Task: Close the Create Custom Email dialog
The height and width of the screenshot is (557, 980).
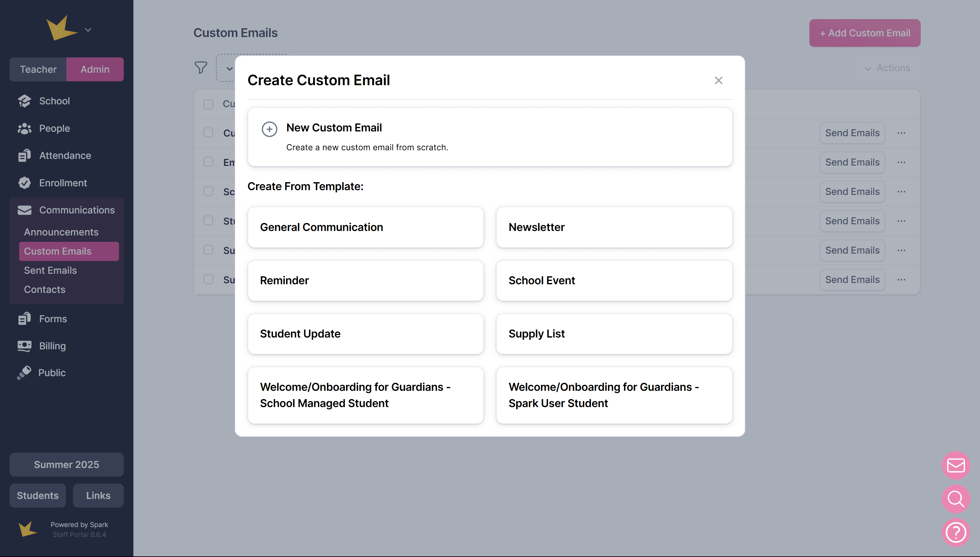Action: point(718,80)
